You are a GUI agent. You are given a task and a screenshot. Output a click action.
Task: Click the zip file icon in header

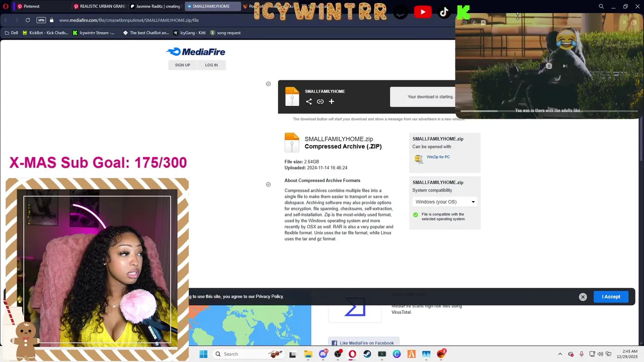(x=292, y=97)
